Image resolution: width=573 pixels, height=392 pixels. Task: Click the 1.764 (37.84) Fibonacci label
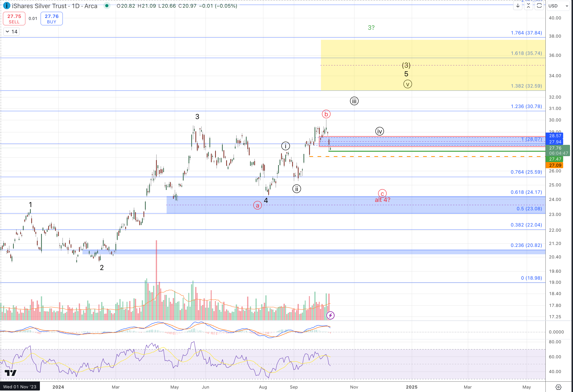[526, 33]
